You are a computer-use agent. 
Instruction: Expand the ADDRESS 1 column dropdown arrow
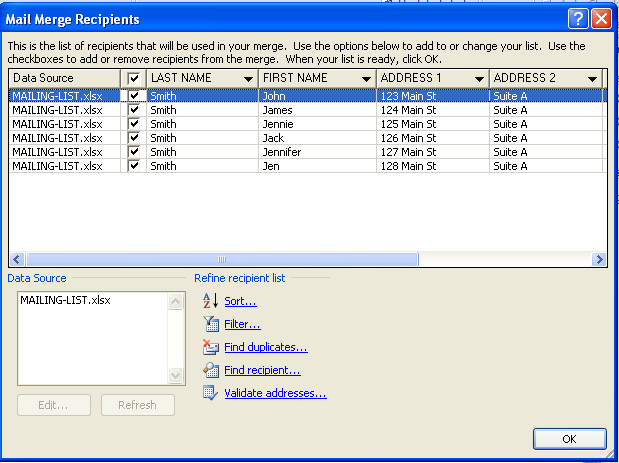[x=478, y=79]
